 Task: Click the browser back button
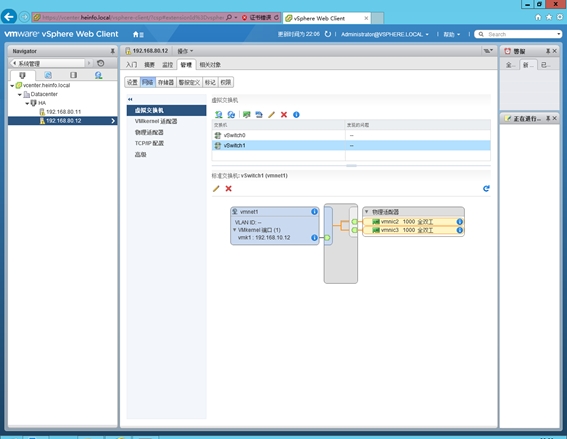coord(9,17)
